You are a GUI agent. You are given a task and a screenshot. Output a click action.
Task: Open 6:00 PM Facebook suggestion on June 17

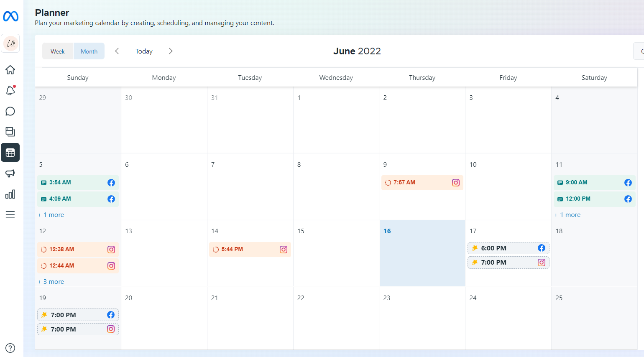click(x=509, y=248)
